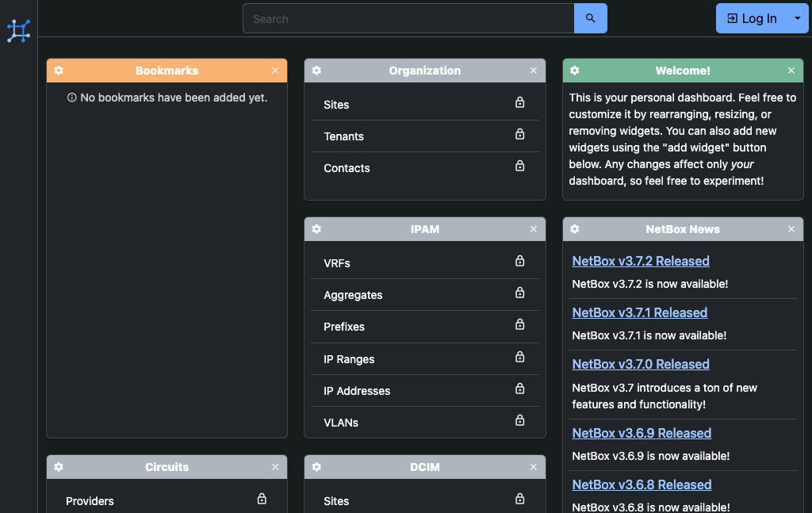Open NetBox v3.7.1 Released link
This screenshot has height=513, width=812.
640,312
